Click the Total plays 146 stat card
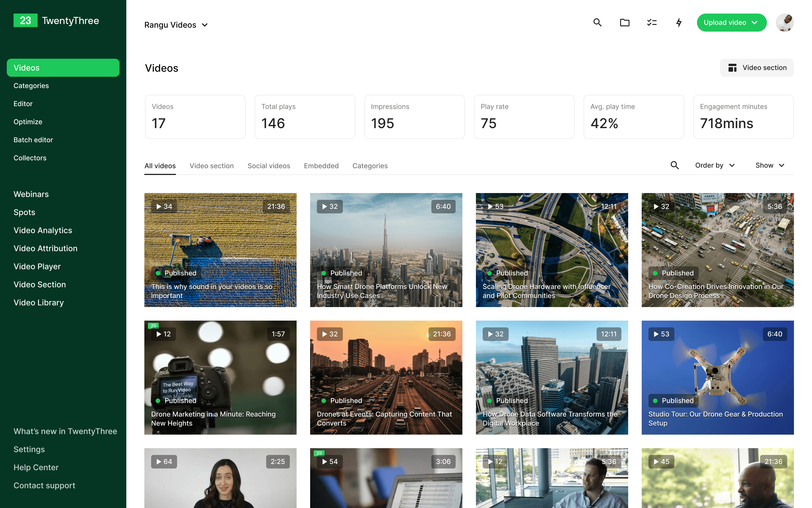This screenshot has height=508, width=812. (305, 117)
